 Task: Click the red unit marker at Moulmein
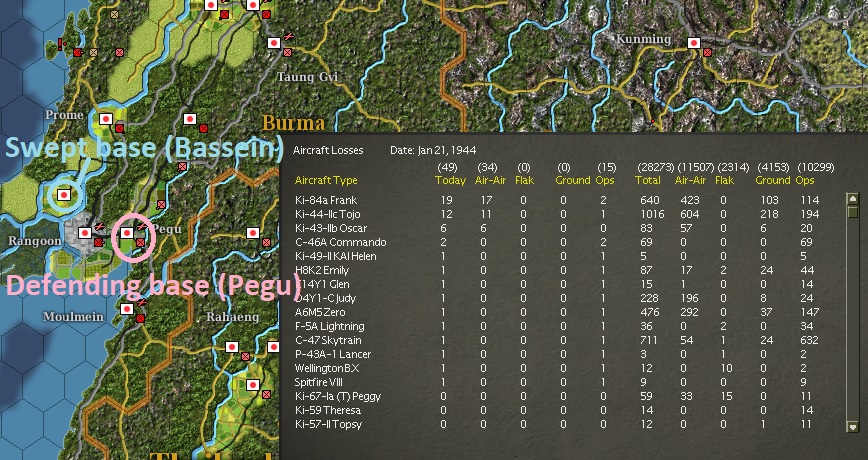[141, 318]
